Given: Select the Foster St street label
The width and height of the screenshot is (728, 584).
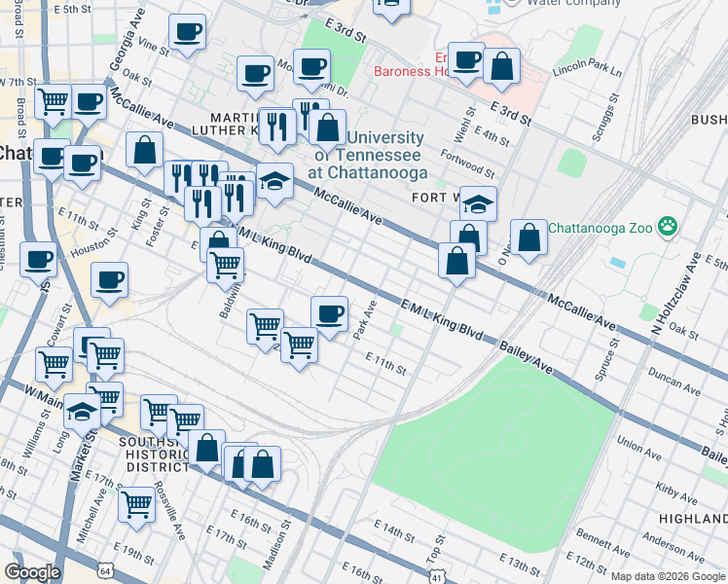Looking at the screenshot, I should [x=158, y=227].
